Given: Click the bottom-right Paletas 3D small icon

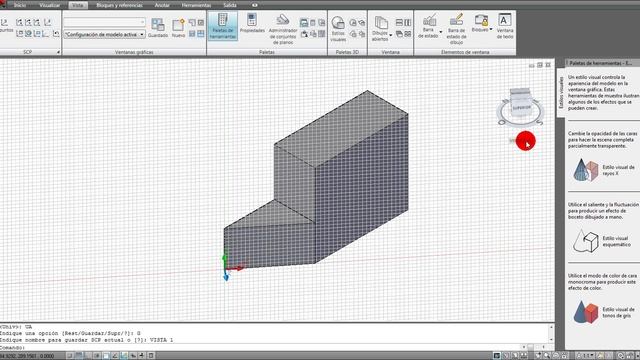Looking at the screenshot, I should [362, 34].
